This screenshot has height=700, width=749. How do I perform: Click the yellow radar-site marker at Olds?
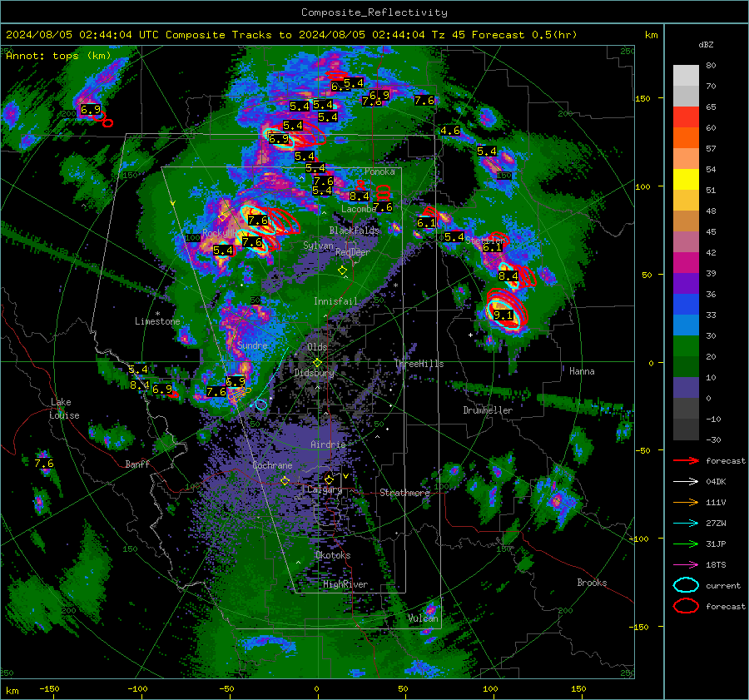coord(317,363)
